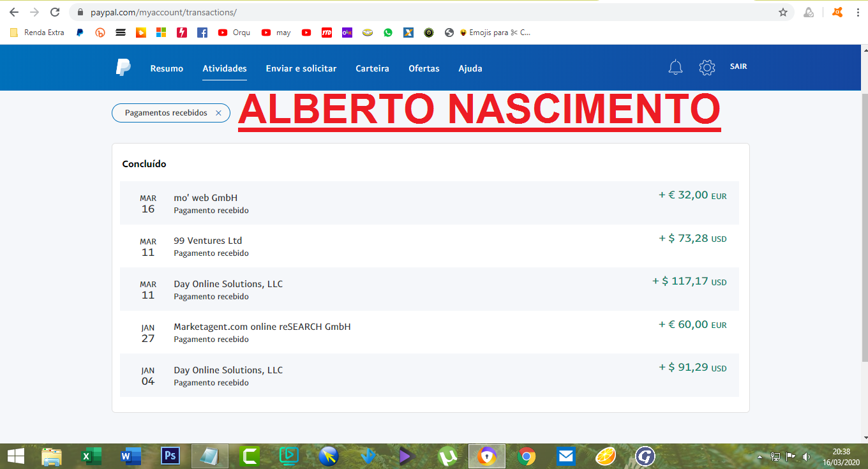This screenshot has height=469, width=868.
Task: Open the volume control in system tray
Action: [806, 457]
